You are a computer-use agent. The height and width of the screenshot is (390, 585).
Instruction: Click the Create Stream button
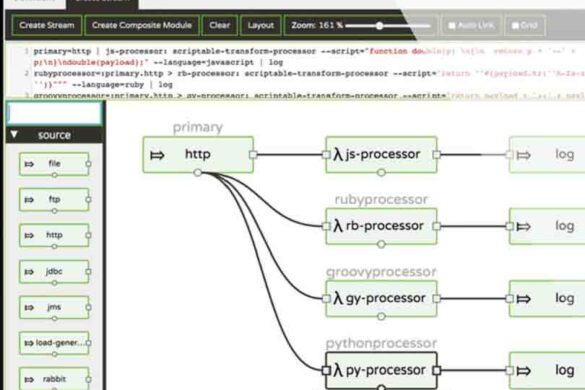[47, 25]
